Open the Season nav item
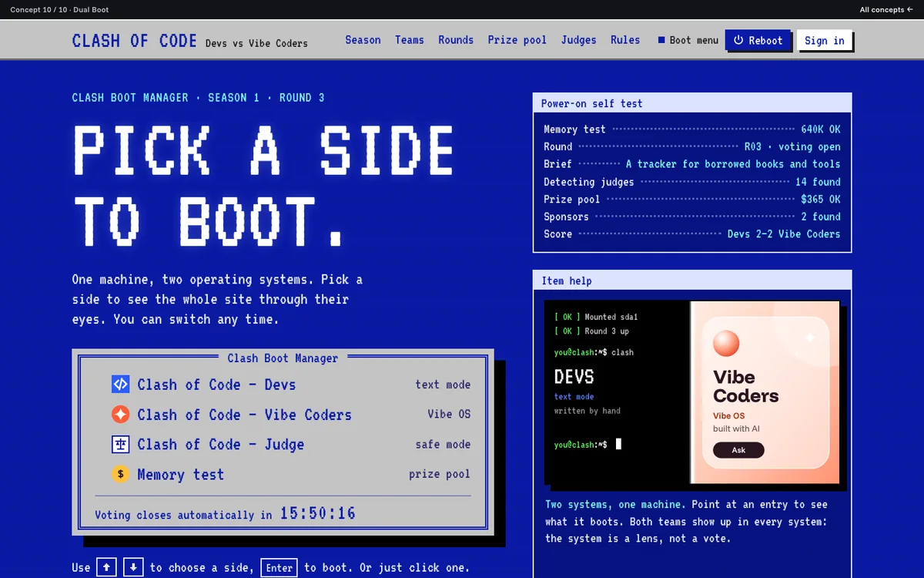This screenshot has width=924, height=578. (x=363, y=40)
